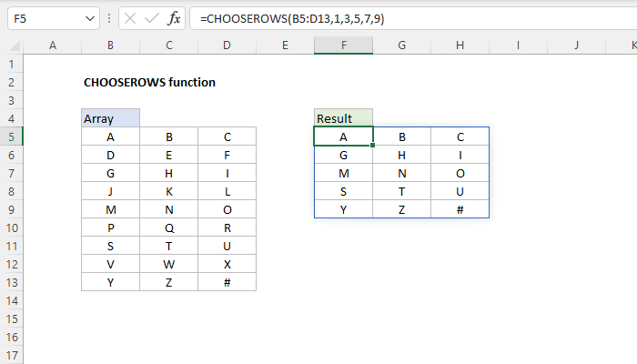Screen dimensions: 637x364
Task: Select row 9 header
Action: tap(11, 209)
